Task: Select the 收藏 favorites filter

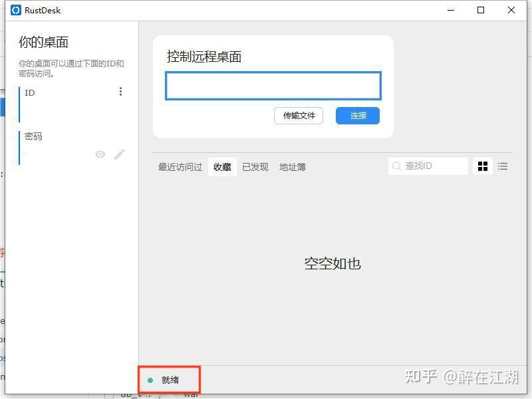Action: pyautogui.click(x=222, y=167)
